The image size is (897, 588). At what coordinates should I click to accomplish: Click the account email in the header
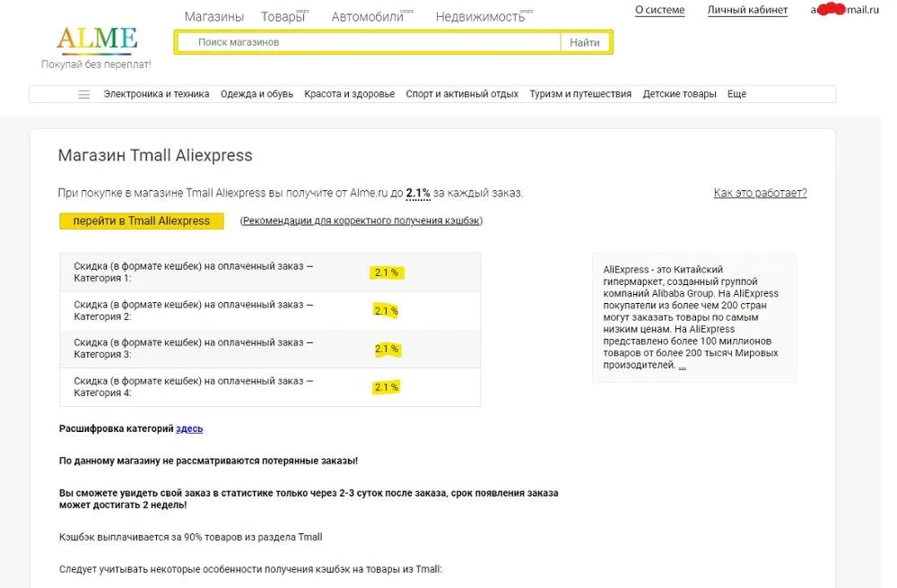pos(844,10)
